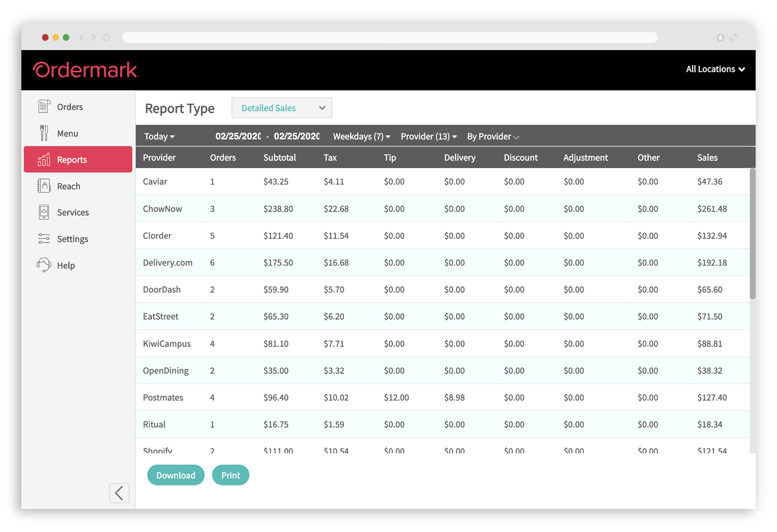The width and height of the screenshot is (777, 532).
Task: Click the Report Type heading
Action: tap(180, 108)
